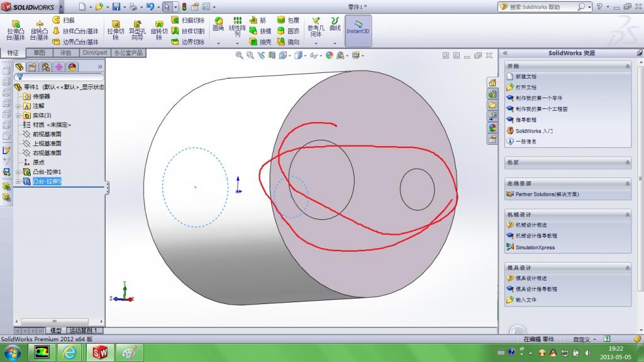Choose the 抽壳 shell tool
This screenshot has height=362, width=644.
[260, 42]
